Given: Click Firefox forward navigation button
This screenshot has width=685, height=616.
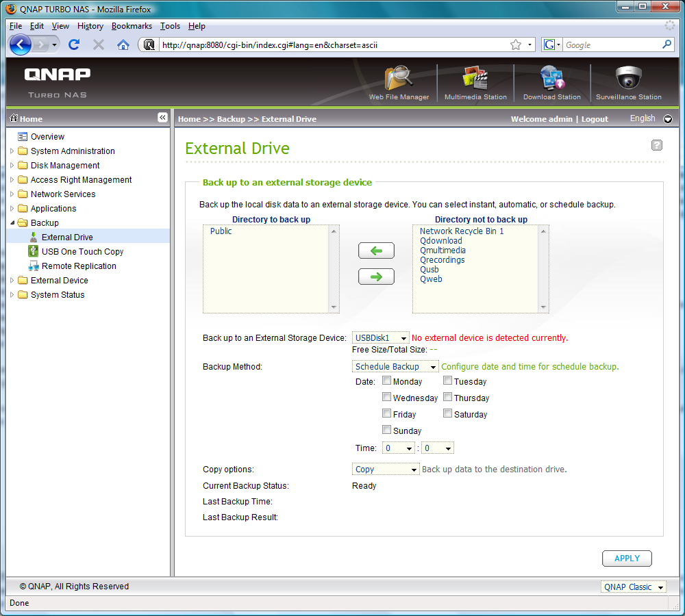Looking at the screenshot, I should 42,44.
